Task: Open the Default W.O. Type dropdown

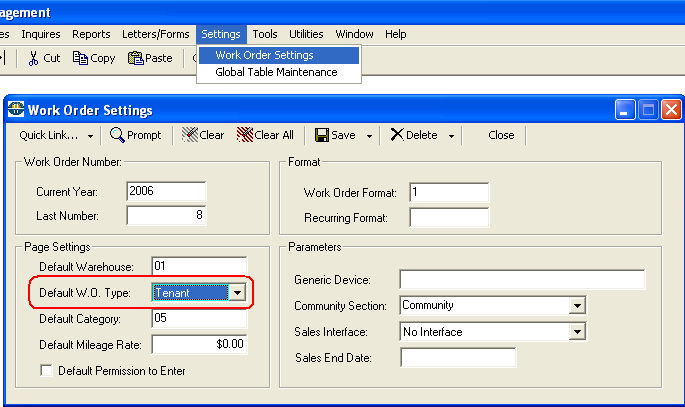Action: click(x=237, y=293)
